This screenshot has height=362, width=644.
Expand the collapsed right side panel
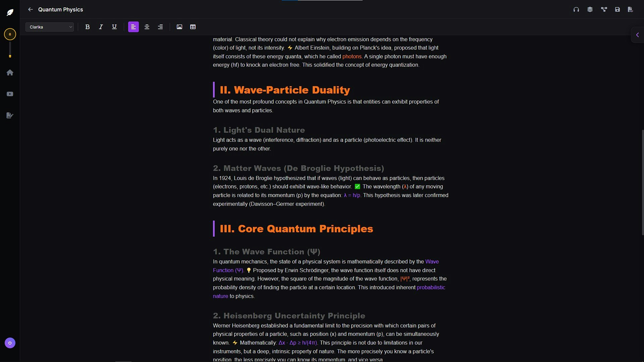pos(637,35)
